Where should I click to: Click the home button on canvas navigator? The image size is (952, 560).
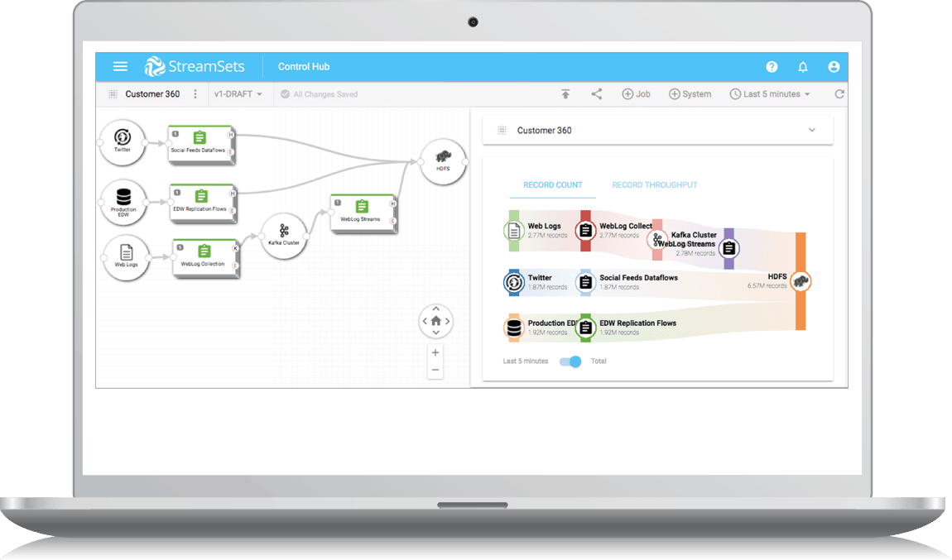(x=436, y=321)
